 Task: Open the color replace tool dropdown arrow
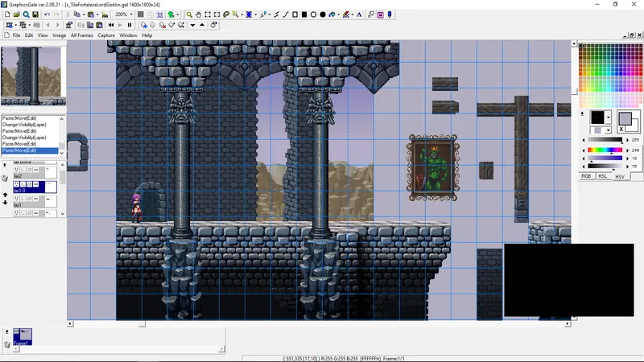pos(353,14)
